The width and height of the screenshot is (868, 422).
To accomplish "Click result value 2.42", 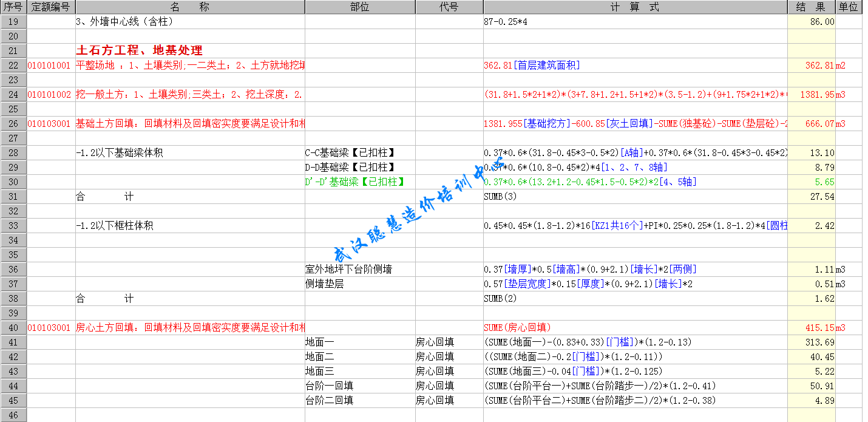I will point(811,226).
